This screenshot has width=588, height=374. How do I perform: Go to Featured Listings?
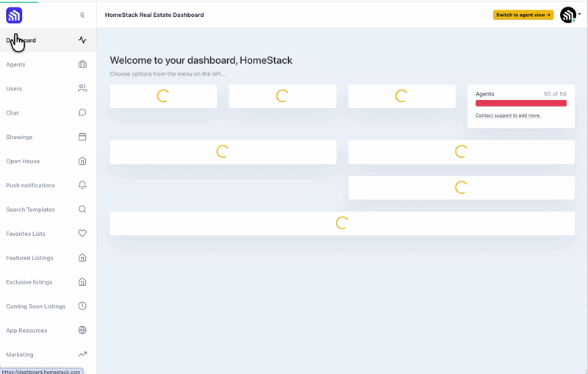coord(48,258)
